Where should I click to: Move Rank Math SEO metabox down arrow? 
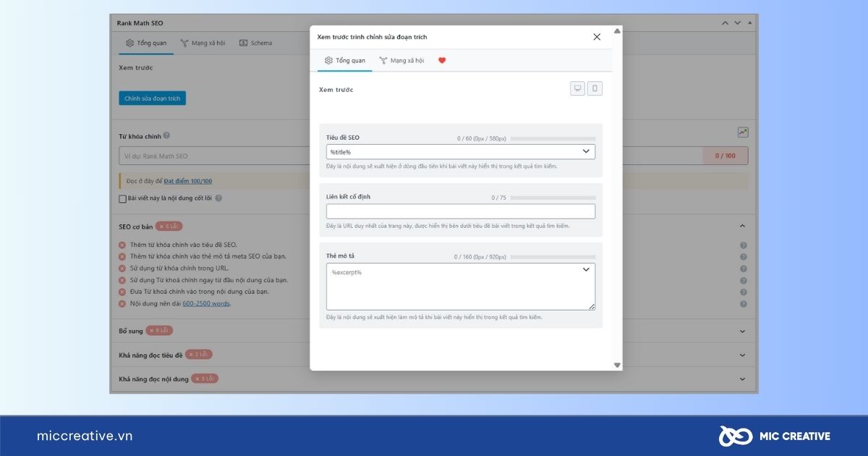point(738,23)
